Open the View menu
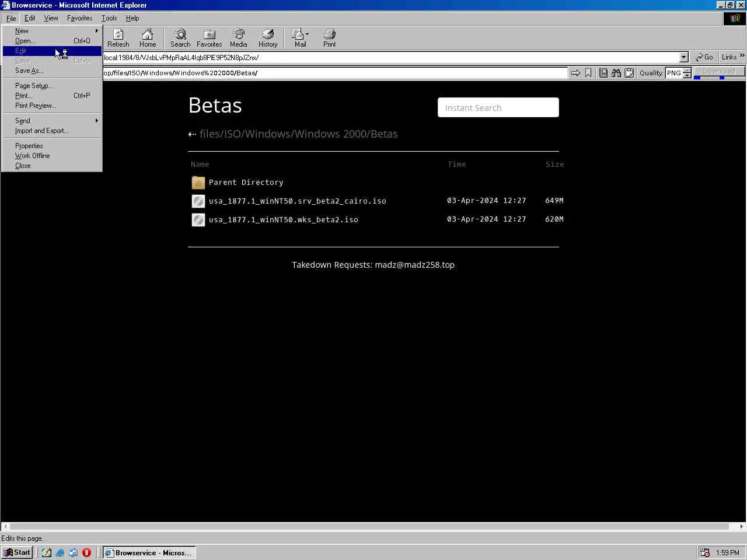Image resolution: width=747 pixels, height=560 pixels. coord(51,18)
